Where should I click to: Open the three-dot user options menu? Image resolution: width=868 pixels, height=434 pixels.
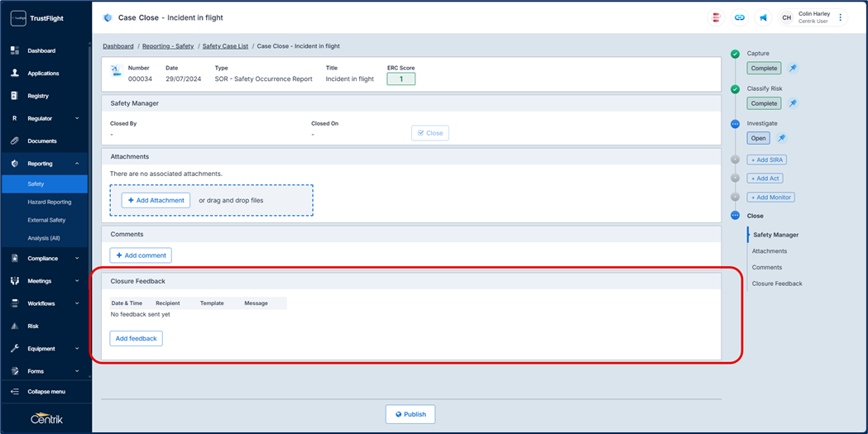click(841, 17)
